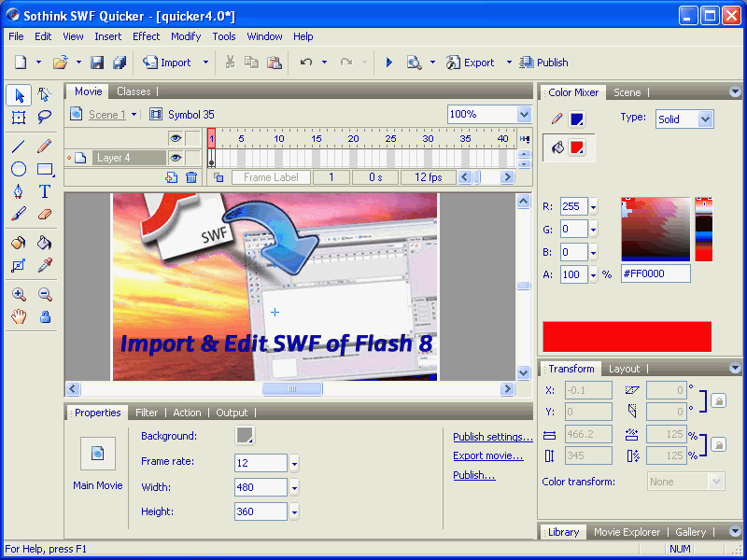
Task: Select the Subselection tool
Action: tap(44, 95)
